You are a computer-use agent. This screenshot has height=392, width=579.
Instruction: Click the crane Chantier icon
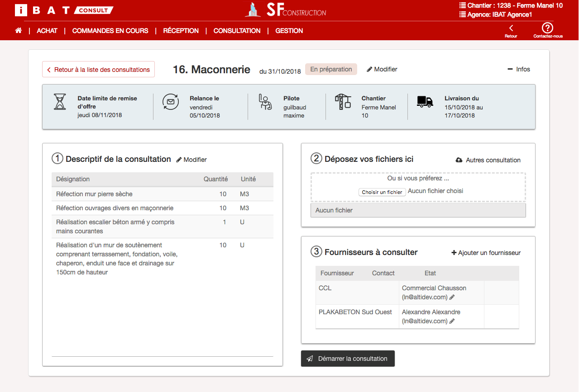(x=343, y=102)
